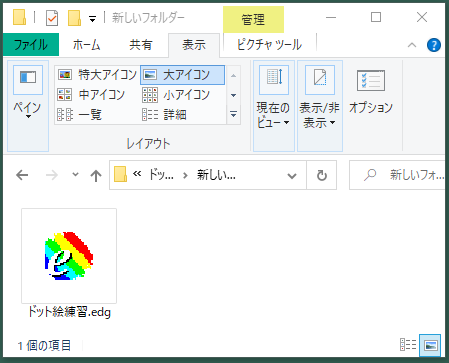Switch to the 共有 ribbon tab
The image size is (449, 363).
[x=141, y=45]
